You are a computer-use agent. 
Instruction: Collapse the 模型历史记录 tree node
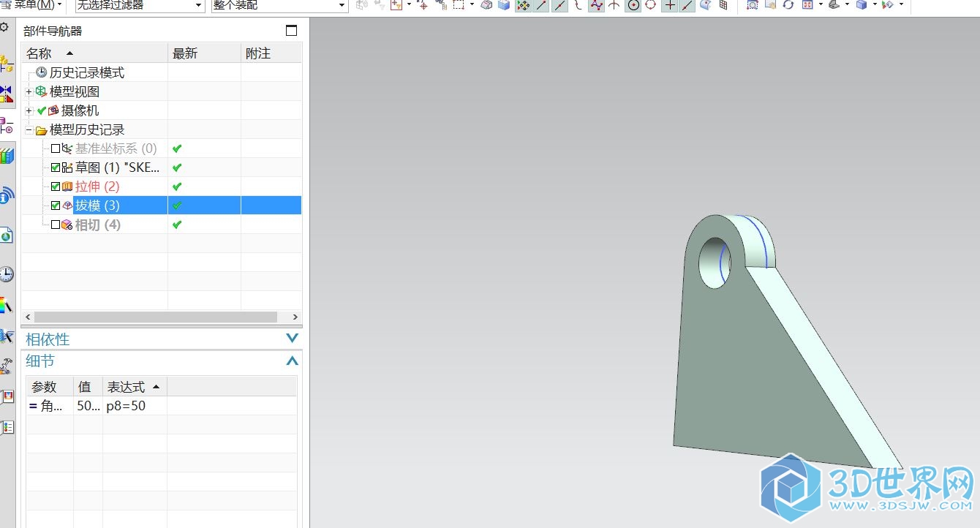[x=29, y=130]
